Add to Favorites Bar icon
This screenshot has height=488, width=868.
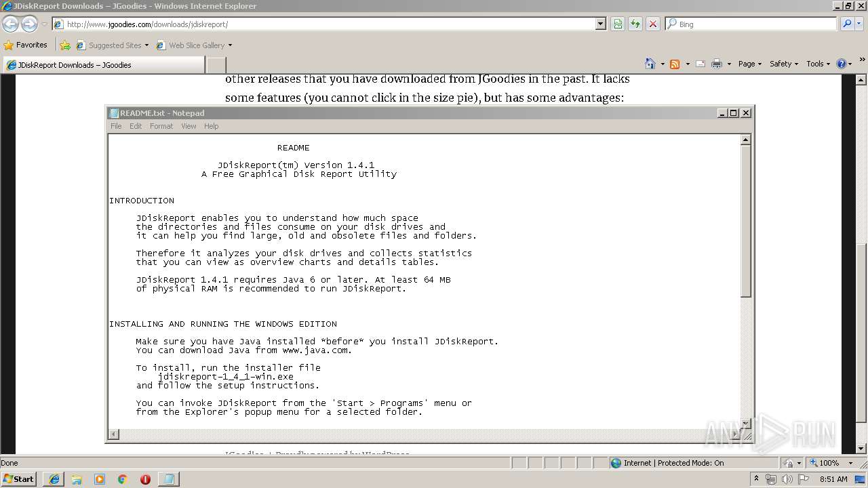65,45
